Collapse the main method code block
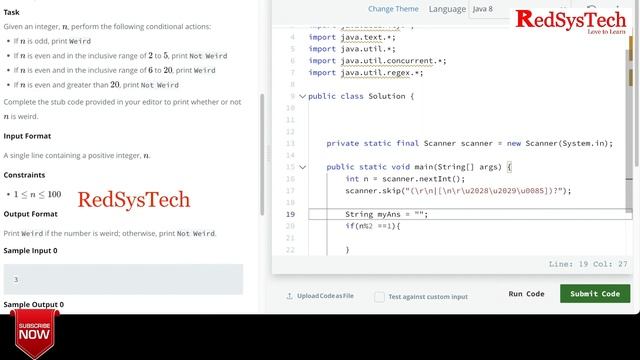The image size is (640, 360). [x=302, y=167]
